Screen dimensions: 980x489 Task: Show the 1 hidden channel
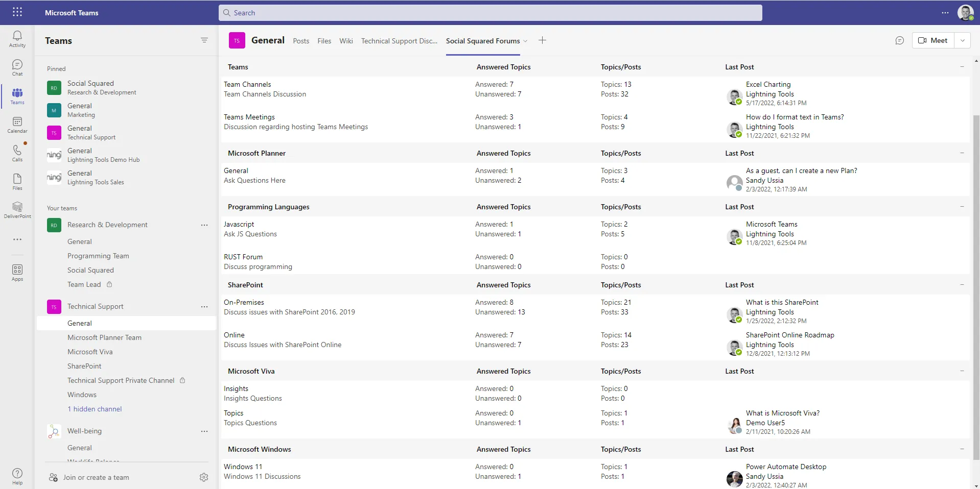coord(95,408)
